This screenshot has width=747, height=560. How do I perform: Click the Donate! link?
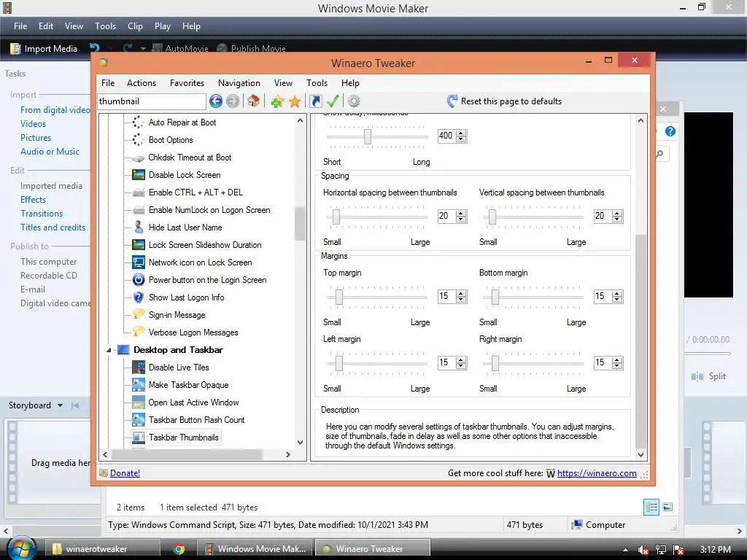125,472
